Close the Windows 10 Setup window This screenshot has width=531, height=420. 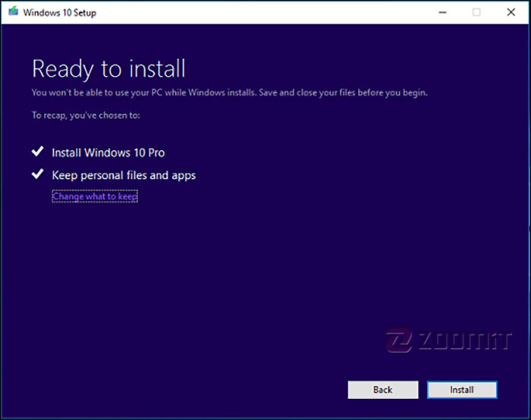pyautogui.click(x=511, y=12)
